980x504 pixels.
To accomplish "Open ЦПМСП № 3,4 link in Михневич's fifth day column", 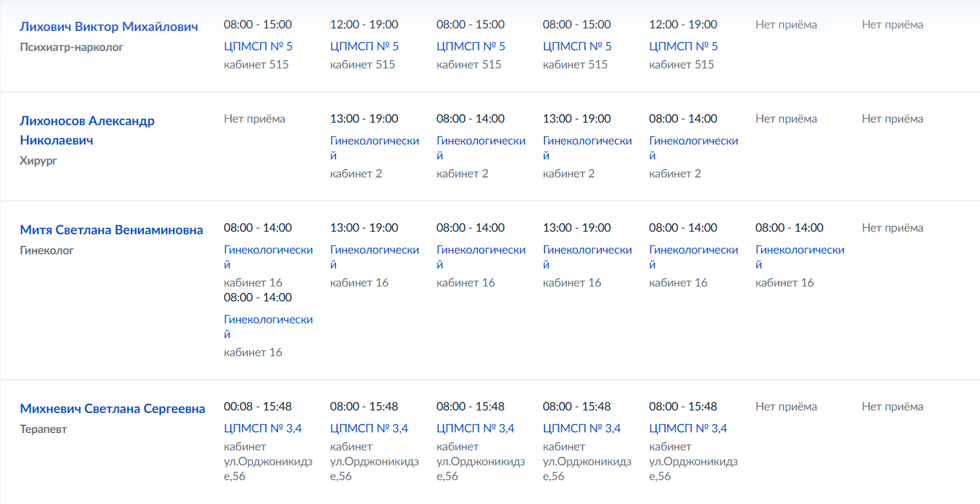I will tap(688, 428).
